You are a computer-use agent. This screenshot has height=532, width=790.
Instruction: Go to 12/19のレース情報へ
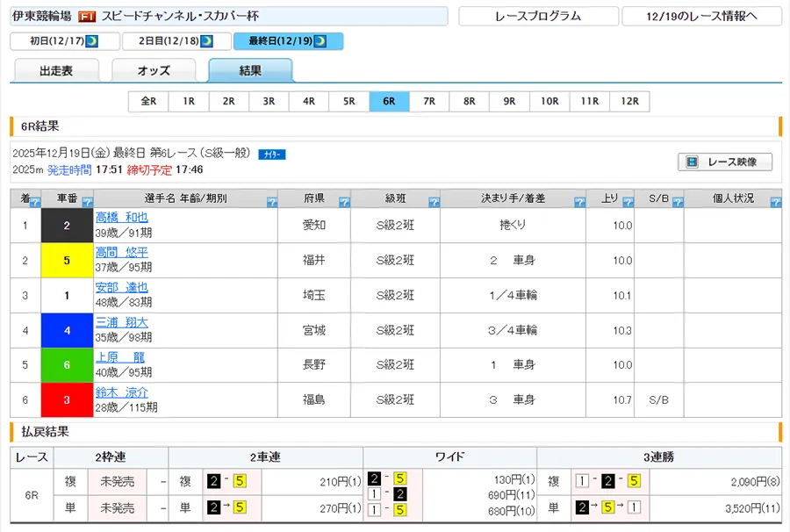point(700,17)
